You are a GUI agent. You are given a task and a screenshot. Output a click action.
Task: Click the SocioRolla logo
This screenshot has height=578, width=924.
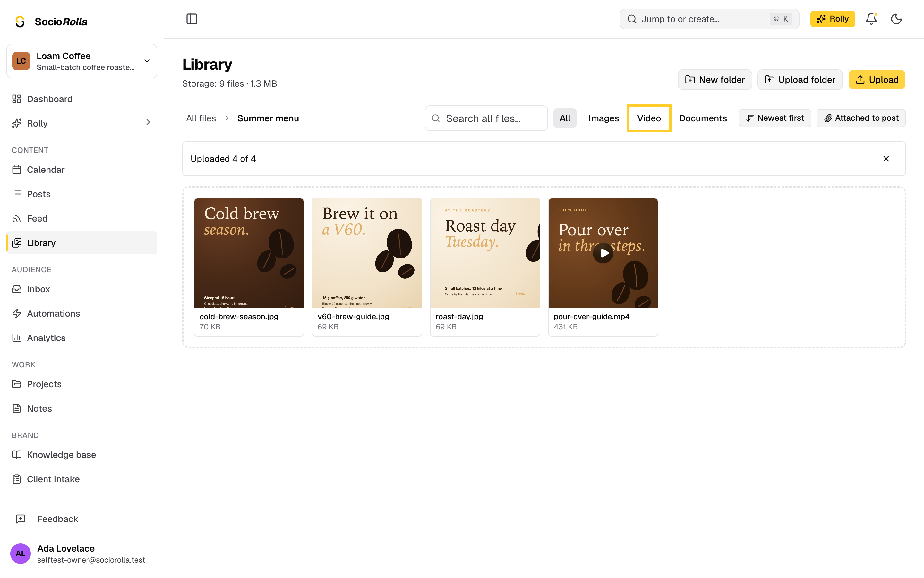[51, 22]
